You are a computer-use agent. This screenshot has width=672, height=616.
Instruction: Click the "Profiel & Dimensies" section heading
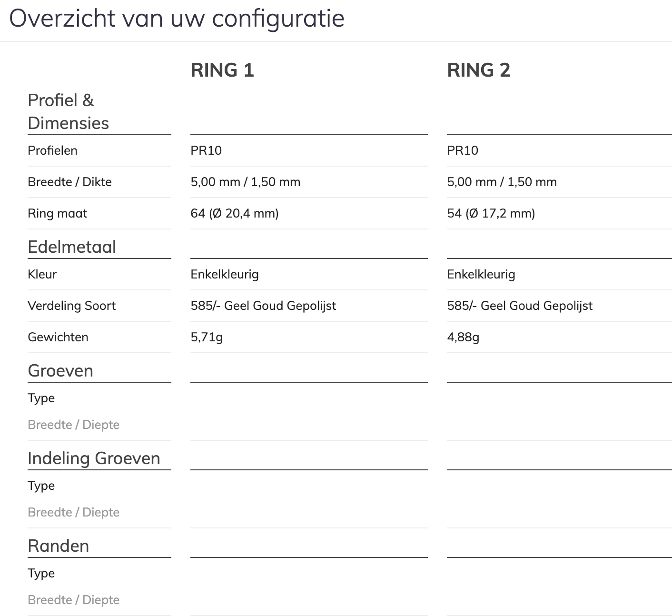click(x=68, y=112)
